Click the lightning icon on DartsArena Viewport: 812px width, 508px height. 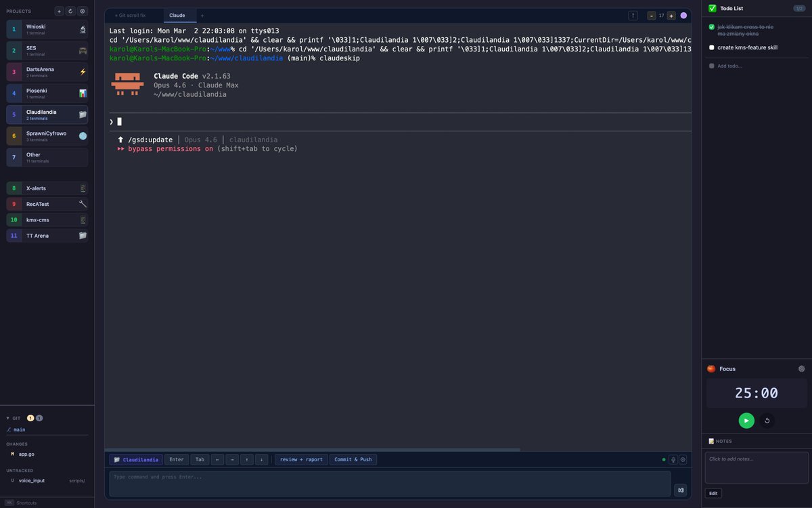[x=83, y=72]
